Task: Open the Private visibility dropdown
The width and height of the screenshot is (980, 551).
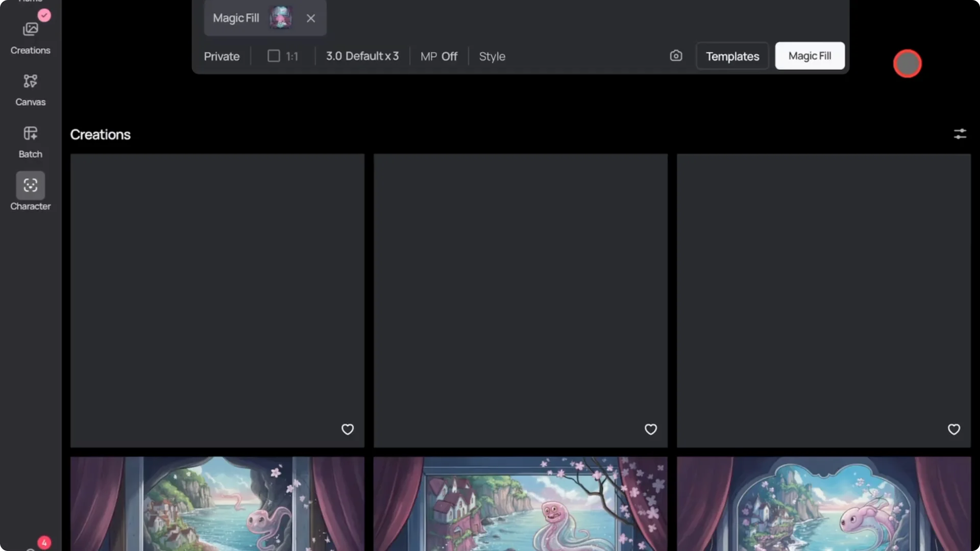Action: pos(222,56)
